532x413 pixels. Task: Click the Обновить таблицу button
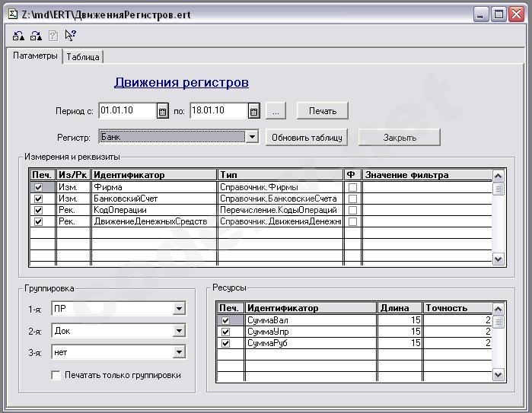(x=307, y=138)
